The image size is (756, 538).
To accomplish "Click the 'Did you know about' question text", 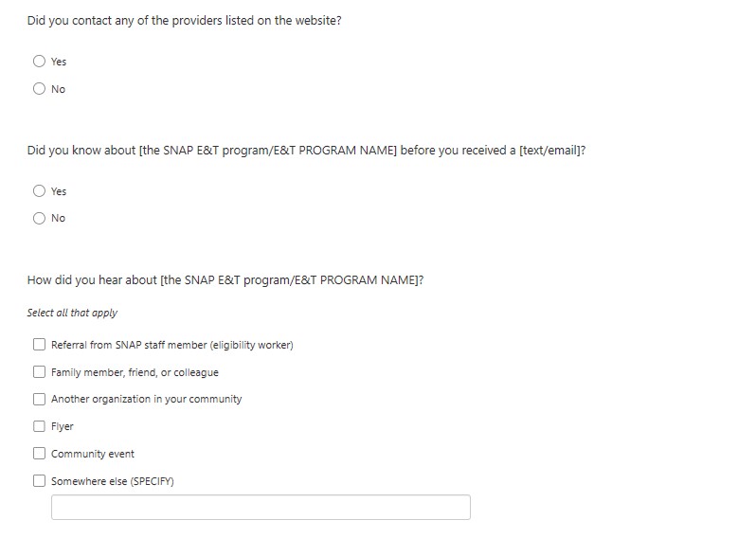I will [x=306, y=150].
